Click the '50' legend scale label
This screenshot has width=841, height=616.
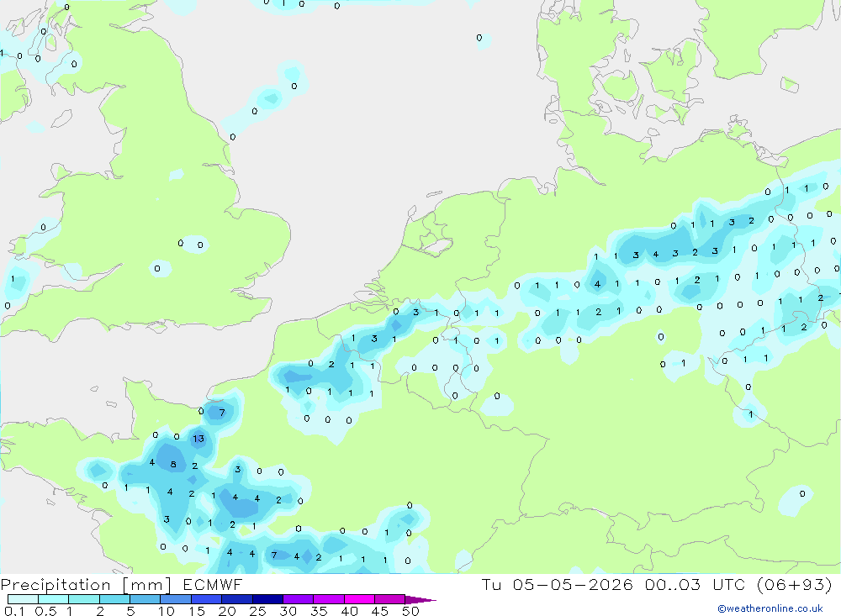tap(410, 611)
